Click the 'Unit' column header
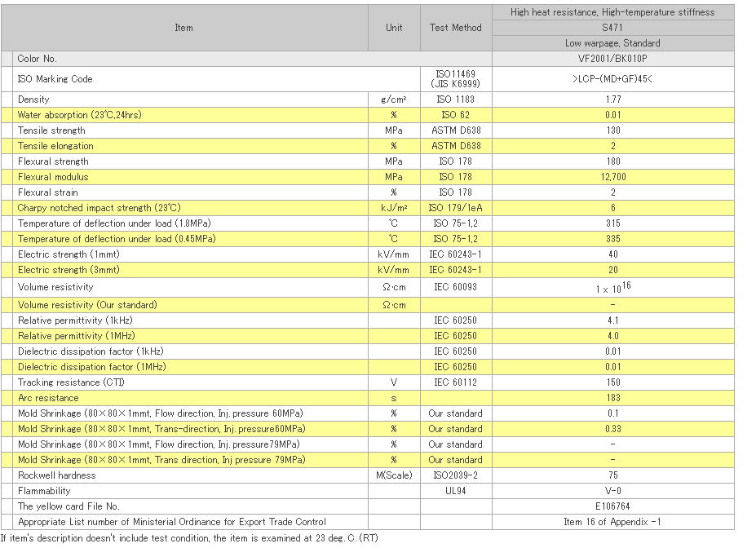 pyautogui.click(x=394, y=28)
